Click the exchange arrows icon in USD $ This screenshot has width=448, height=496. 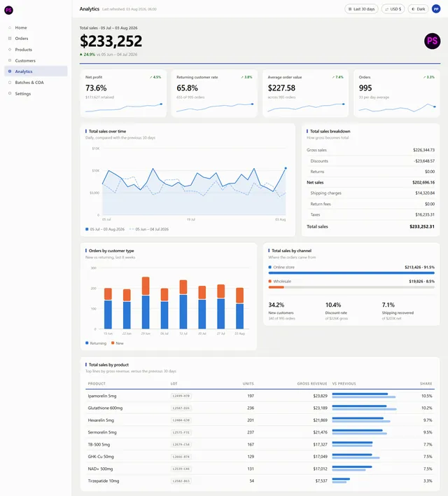(386, 9)
